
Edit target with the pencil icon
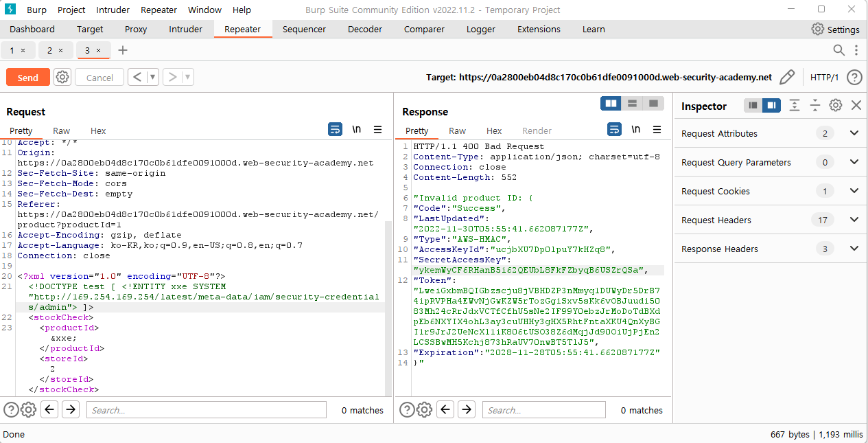tap(787, 77)
